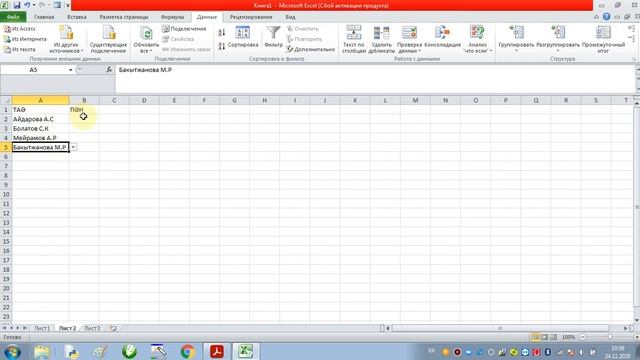Switch to View (Вид) tab
Image resolution: width=640 pixels, height=360 pixels.
click(290, 17)
